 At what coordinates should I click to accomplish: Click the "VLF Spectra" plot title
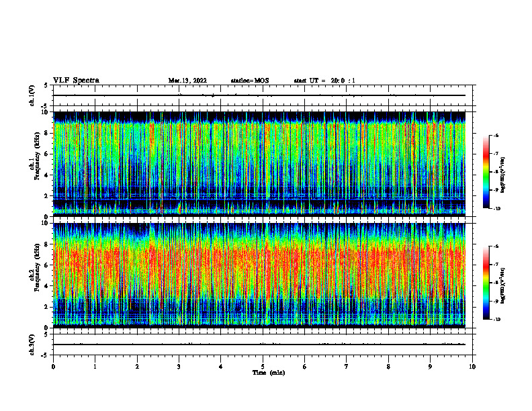pos(76,81)
